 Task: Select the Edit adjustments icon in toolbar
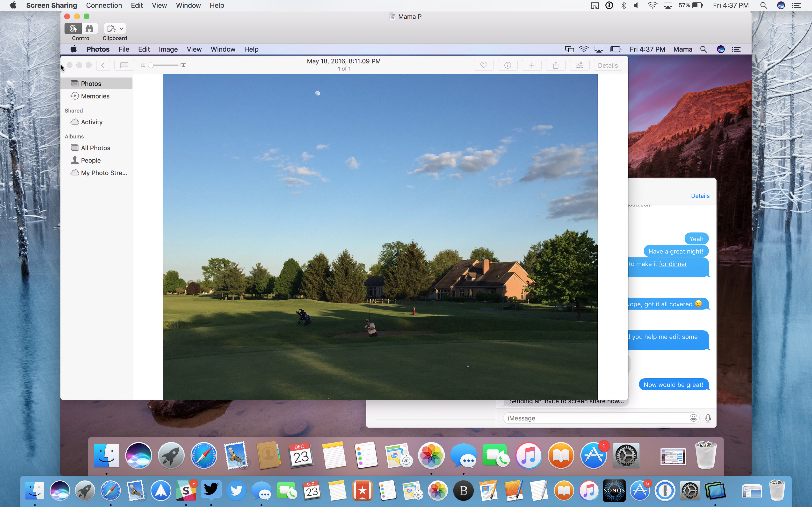(x=579, y=65)
